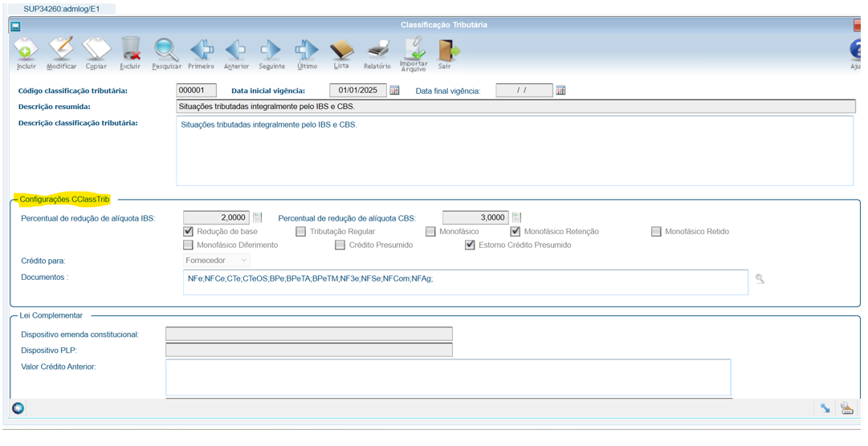Go to Seguinte record

[271, 50]
